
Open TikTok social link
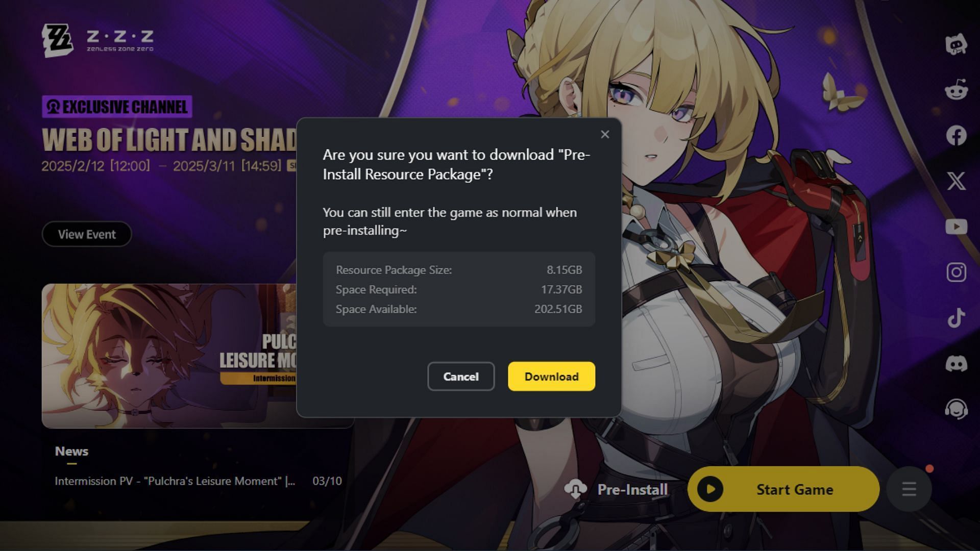(957, 317)
